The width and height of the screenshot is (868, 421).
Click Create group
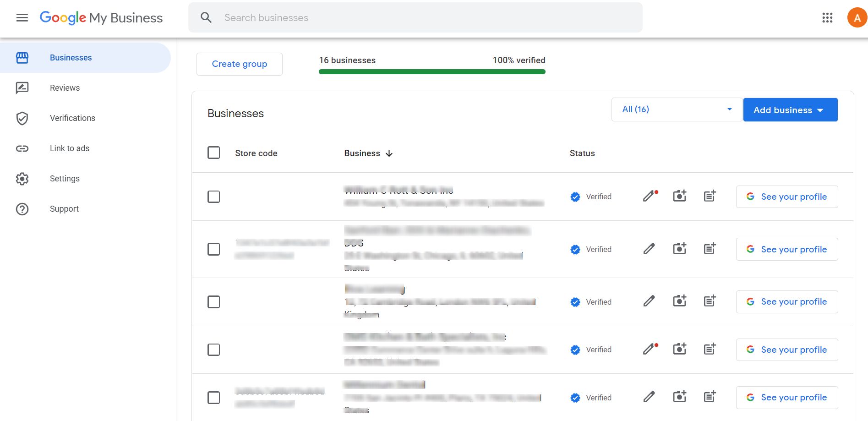tap(239, 64)
